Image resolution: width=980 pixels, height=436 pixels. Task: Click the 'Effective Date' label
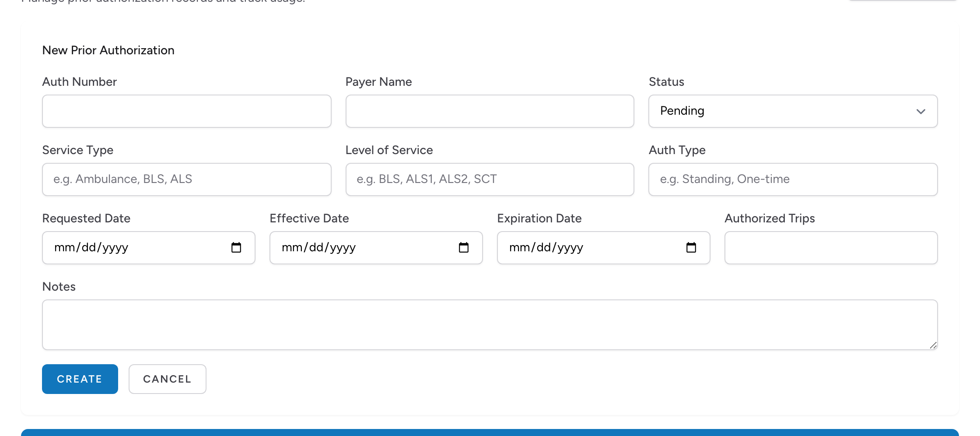(x=309, y=218)
